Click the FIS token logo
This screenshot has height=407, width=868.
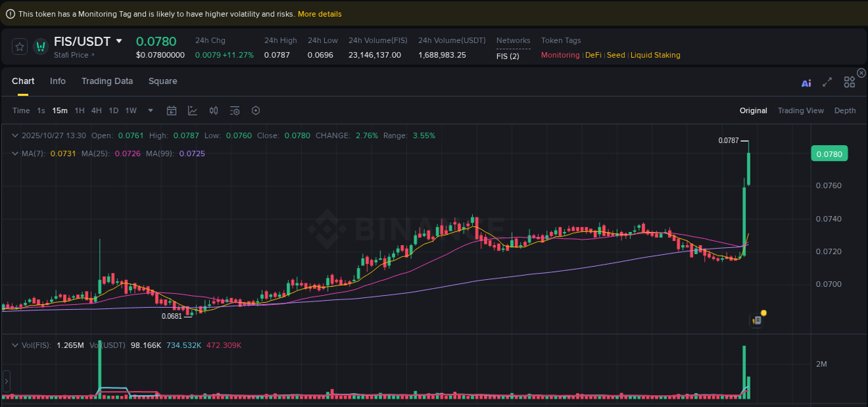(40, 47)
